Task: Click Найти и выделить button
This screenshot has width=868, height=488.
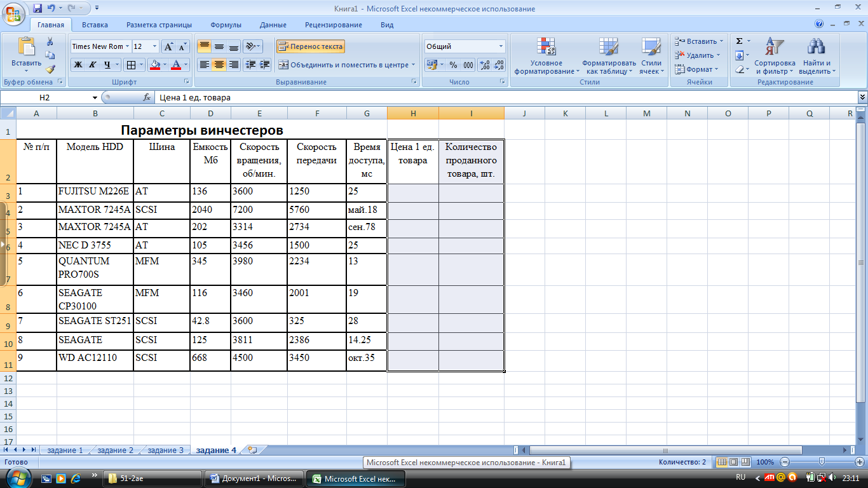Action: [817, 56]
